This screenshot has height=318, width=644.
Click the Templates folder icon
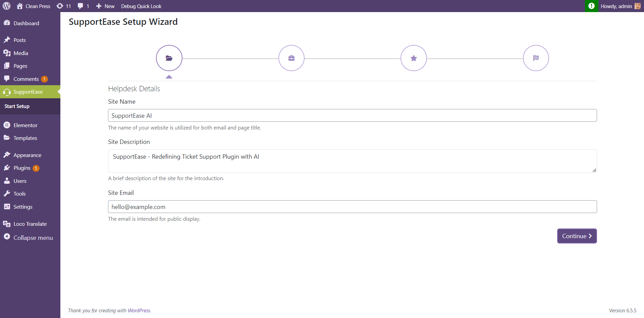click(x=7, y=138)
